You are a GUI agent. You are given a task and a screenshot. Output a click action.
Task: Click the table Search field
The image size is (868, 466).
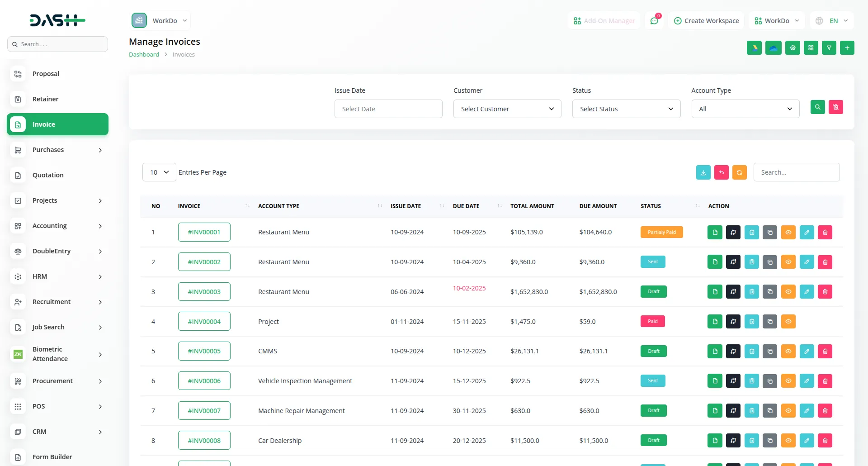pos(797,172)
